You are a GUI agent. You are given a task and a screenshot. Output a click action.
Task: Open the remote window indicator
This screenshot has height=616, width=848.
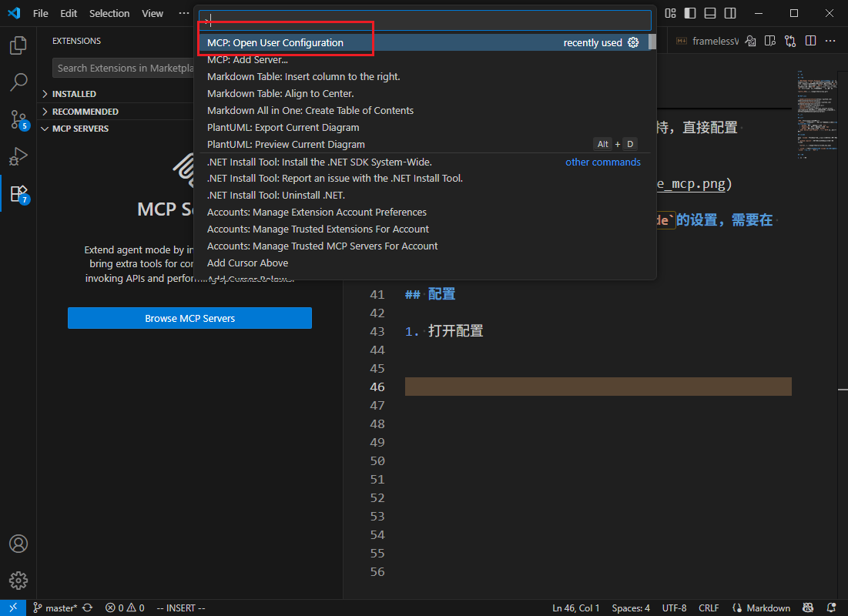pyautogui.click(x=13, y=608)
